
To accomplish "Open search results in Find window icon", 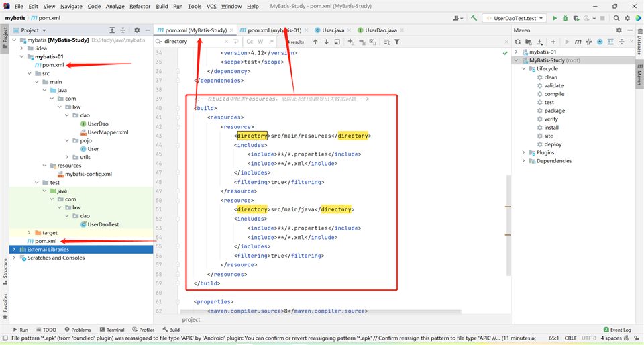I will [x=337, y=42].
